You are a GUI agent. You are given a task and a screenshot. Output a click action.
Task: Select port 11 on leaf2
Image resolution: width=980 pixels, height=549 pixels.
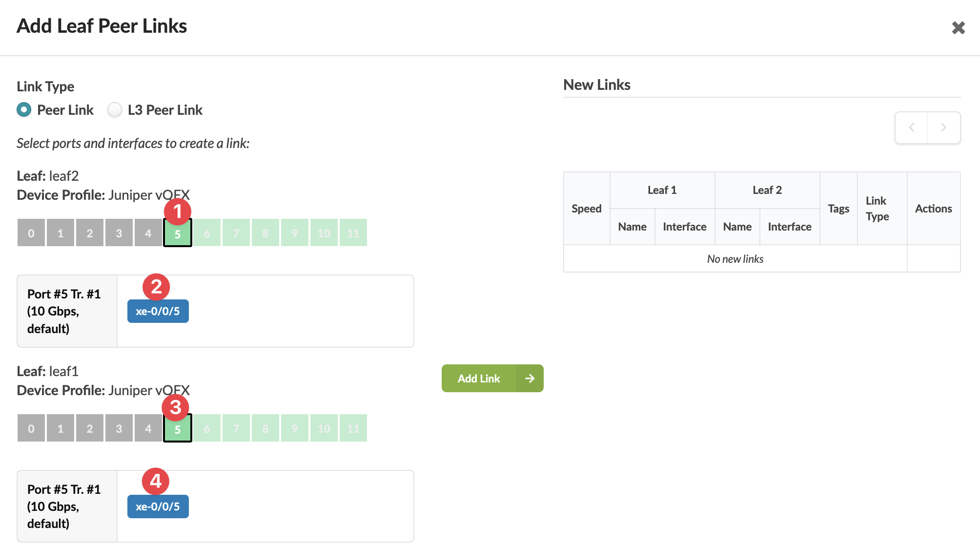(x=353, y=233)
